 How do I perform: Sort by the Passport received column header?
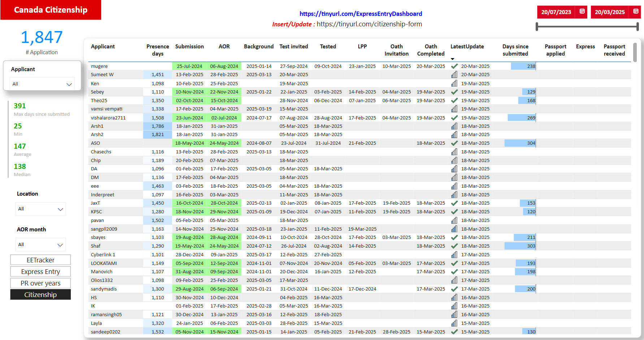[614, 50]
